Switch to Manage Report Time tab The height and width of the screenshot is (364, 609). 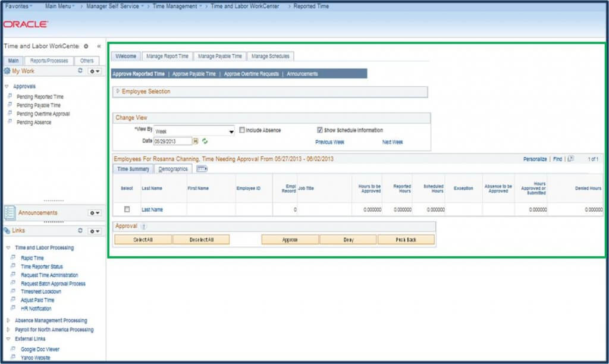[x=167, y=57]
